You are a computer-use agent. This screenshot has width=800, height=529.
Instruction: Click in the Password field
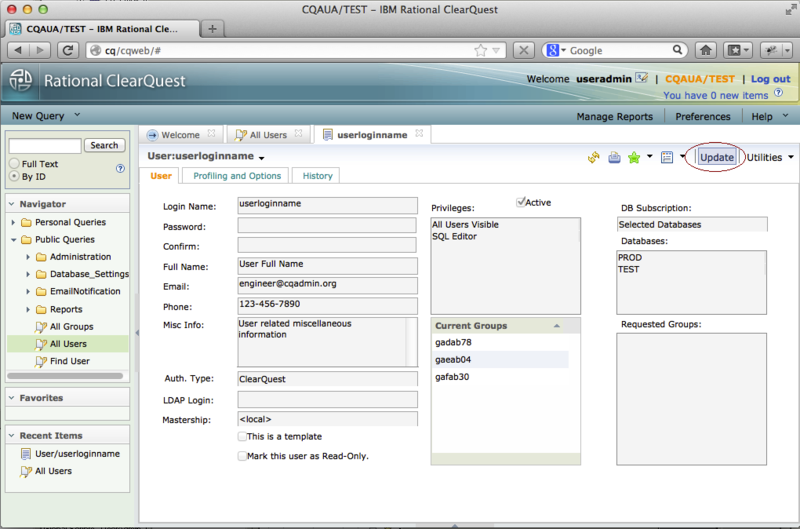pos(327,225)
